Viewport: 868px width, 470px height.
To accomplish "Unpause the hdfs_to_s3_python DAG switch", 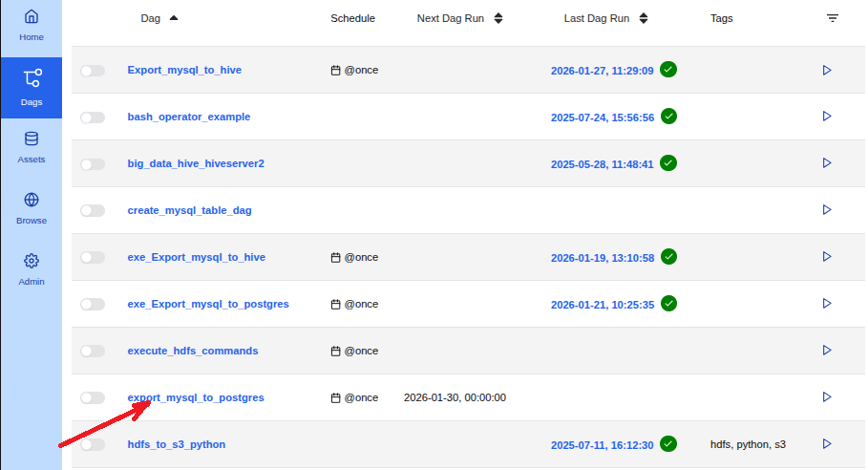I will pyautogui.click(x=93, y=445).
